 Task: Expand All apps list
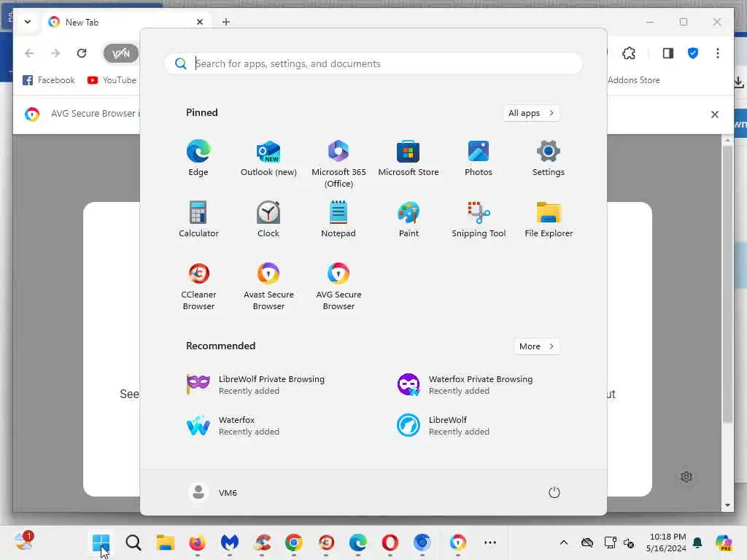[531, 113]
